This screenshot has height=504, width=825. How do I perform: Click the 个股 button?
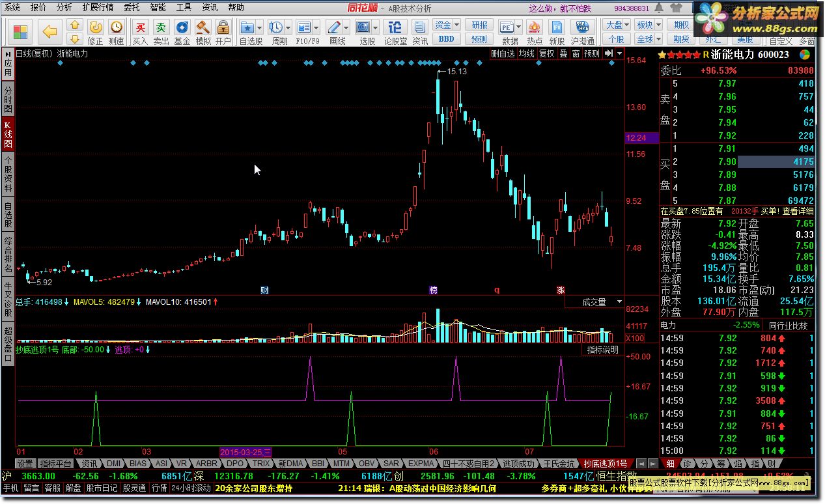[x=616, y=39]
